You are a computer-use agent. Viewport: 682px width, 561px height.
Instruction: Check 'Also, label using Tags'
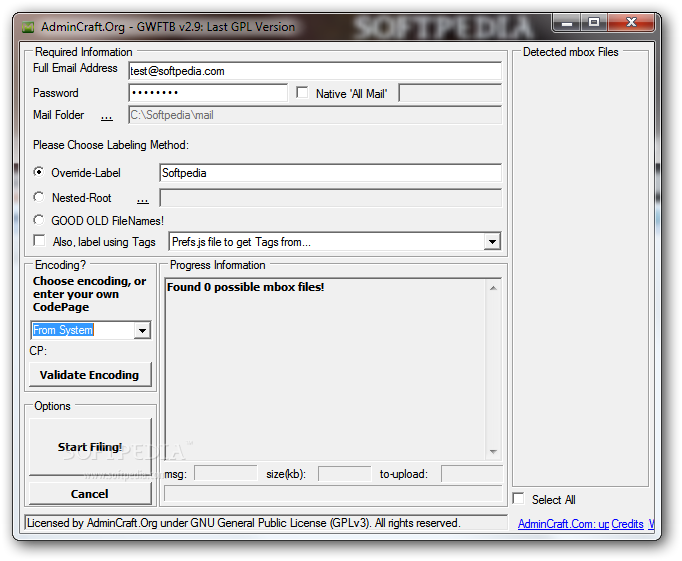[x=40, y=241]
